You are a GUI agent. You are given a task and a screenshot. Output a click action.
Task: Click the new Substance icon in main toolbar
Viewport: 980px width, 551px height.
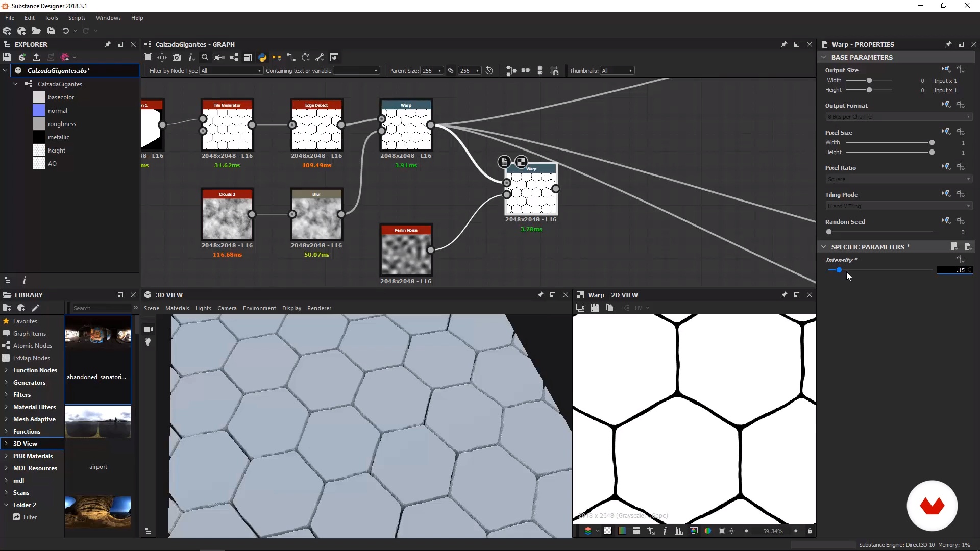coord(7,31)
